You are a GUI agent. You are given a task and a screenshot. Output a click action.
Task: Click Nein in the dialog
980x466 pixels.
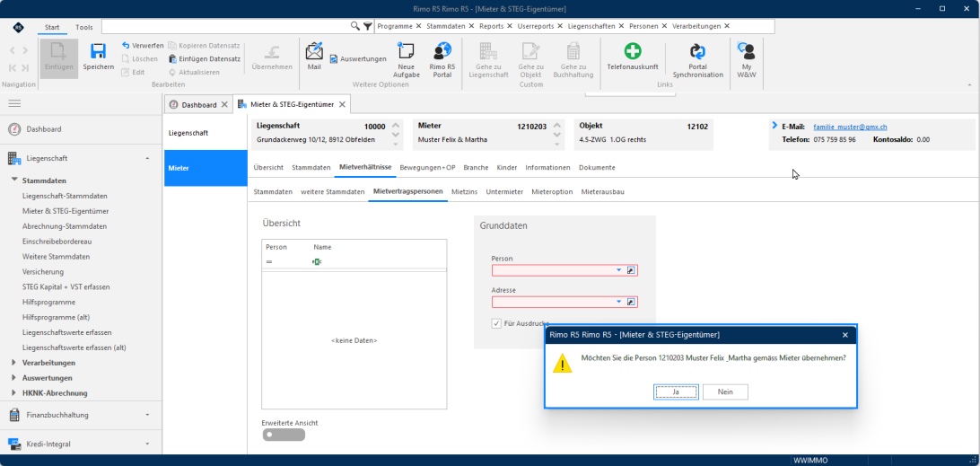pyautogui.click(x=725, y=391)
